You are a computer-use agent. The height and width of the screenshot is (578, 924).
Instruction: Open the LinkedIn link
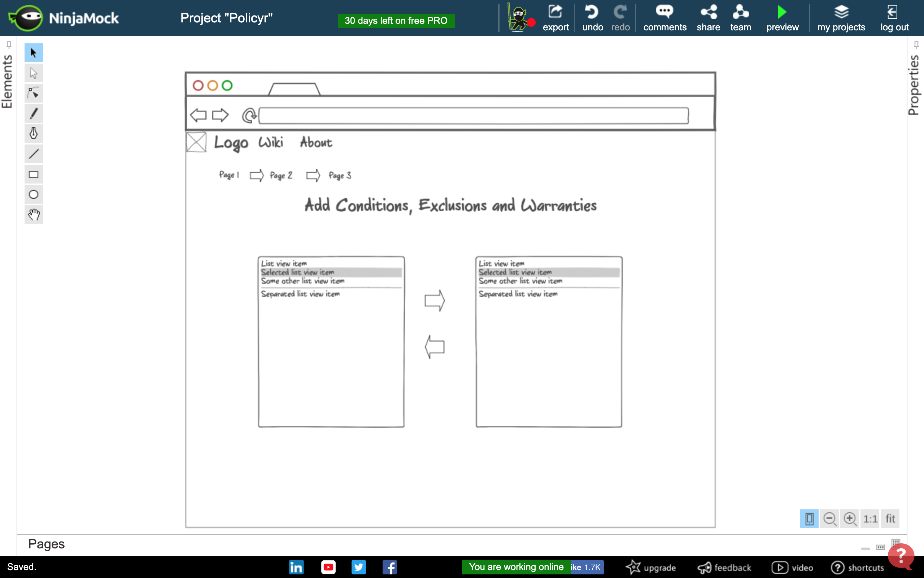pos(296,567)
